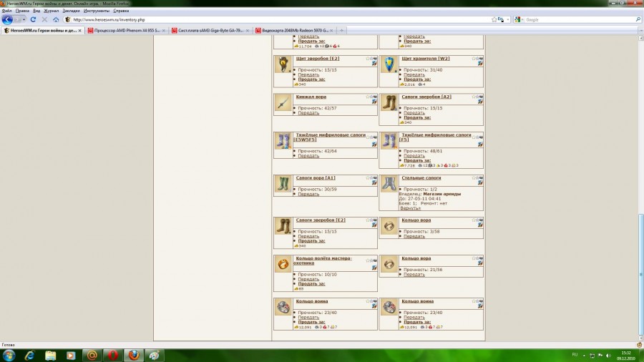The height and width of the screenshot is (362, 644).
Task: Click the small equip icon in Сапоги вора [A1] card
Action: pos(374,182)
